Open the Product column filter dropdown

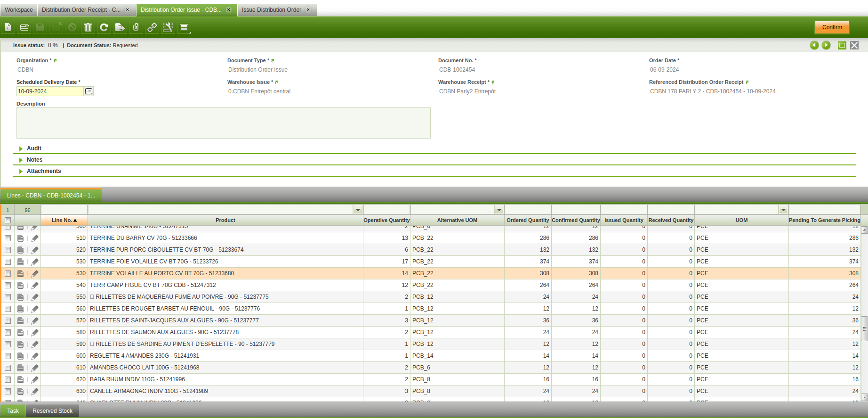click(358, 210)
